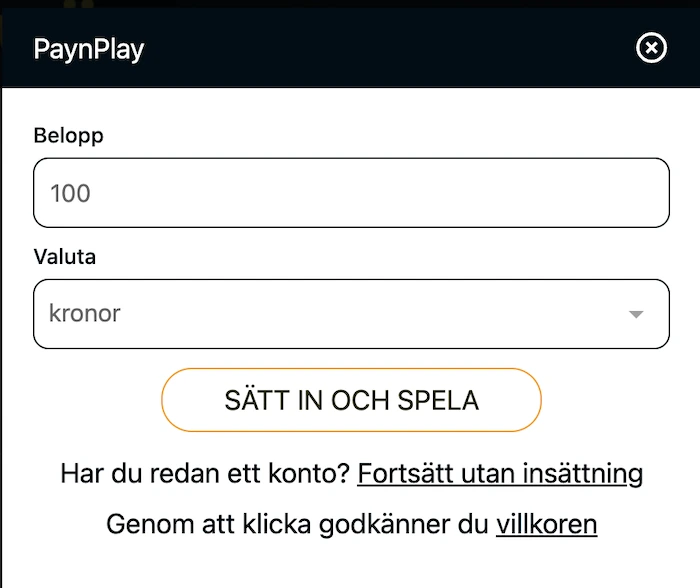Image resolution: width=700 pixels, height=588 pixels.
Task: Click the Belopp amount input field
Action: [351, 193]
